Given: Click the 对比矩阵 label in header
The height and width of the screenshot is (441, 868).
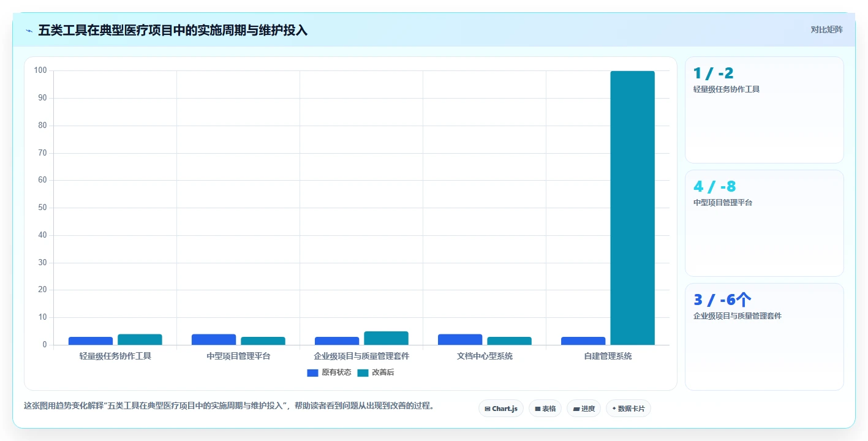Looking at the screenshot, I should point(826,29).
